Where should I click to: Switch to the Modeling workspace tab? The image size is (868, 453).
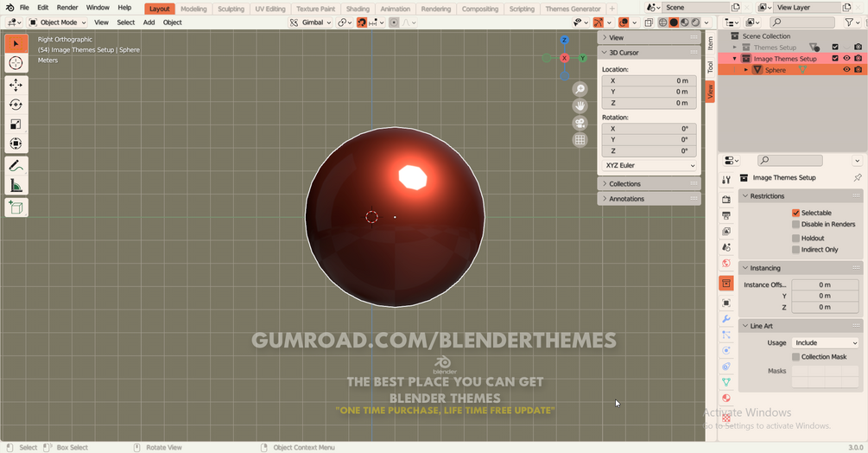[x=193, y=9]
